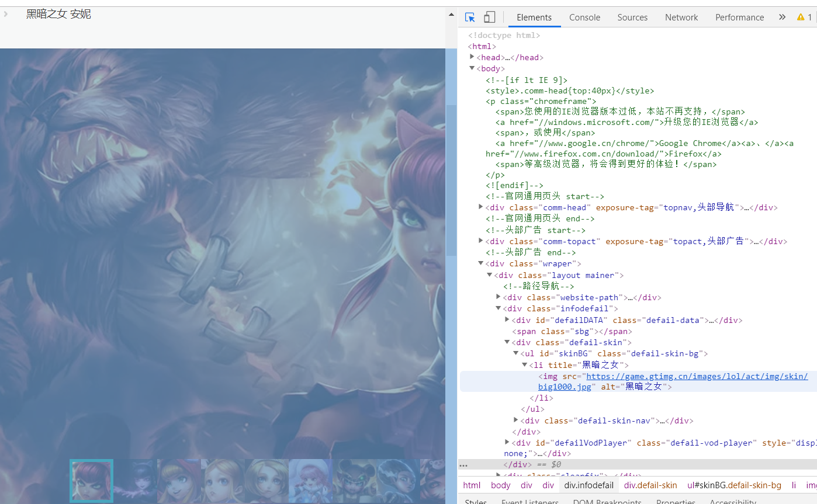The width and height of the screenshot is (817, 504).
Task: Click the 黑暗之女 安妮 heading text
Action: click(x=58, y=13)
